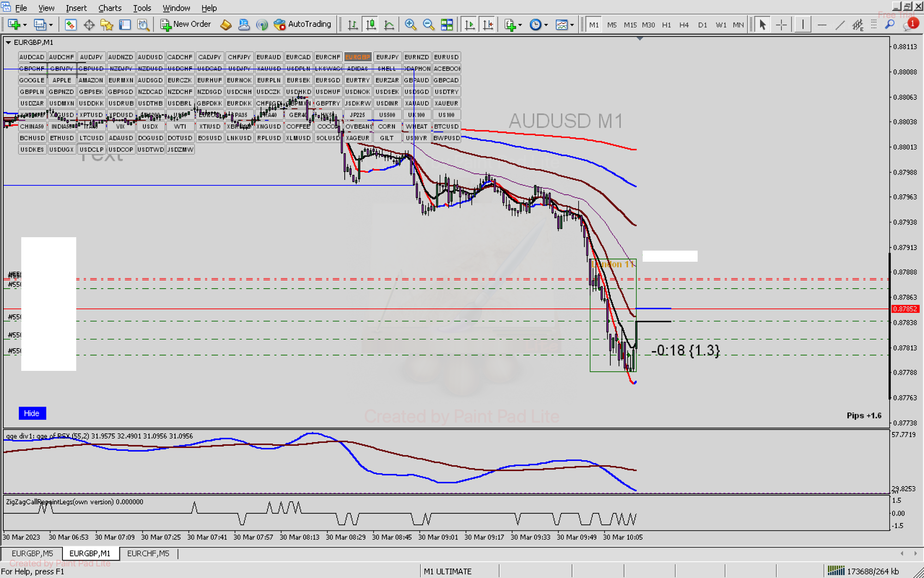The width and height of the screenshot is (924, 578).
Task: Click the New Order button
Action: [x=186, y=25]
